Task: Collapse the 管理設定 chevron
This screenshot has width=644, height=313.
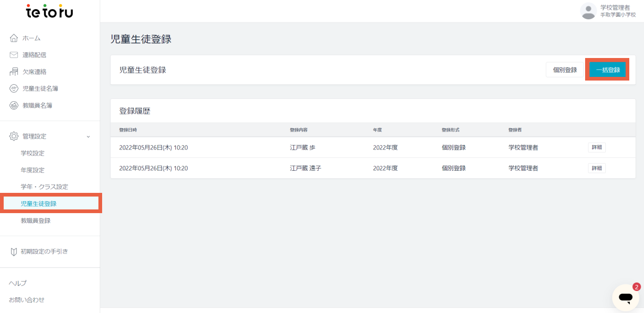Action: coord(88,137)
